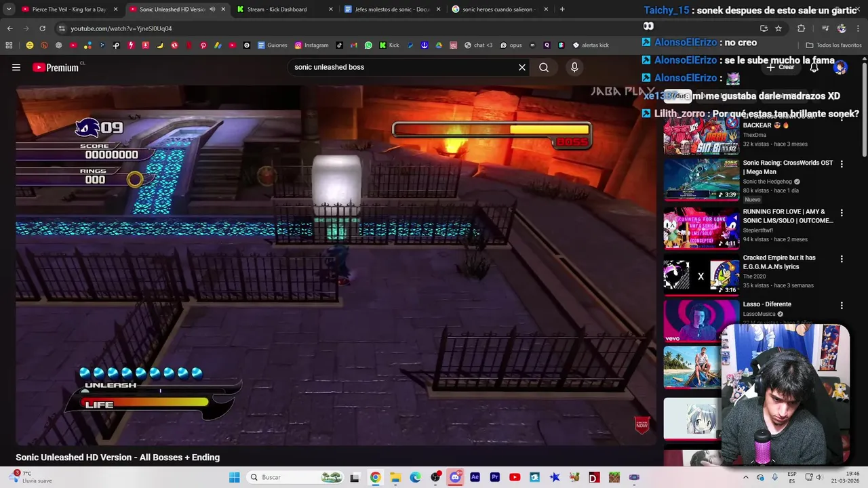Open the YouTube guide hamburger menu
This screenshot has width=868, height=488.
tap(16, 67)
